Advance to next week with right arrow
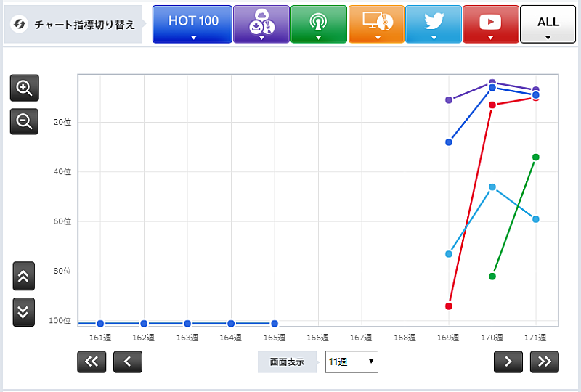This screenshot has width=581, height=392. pos(508,361)
